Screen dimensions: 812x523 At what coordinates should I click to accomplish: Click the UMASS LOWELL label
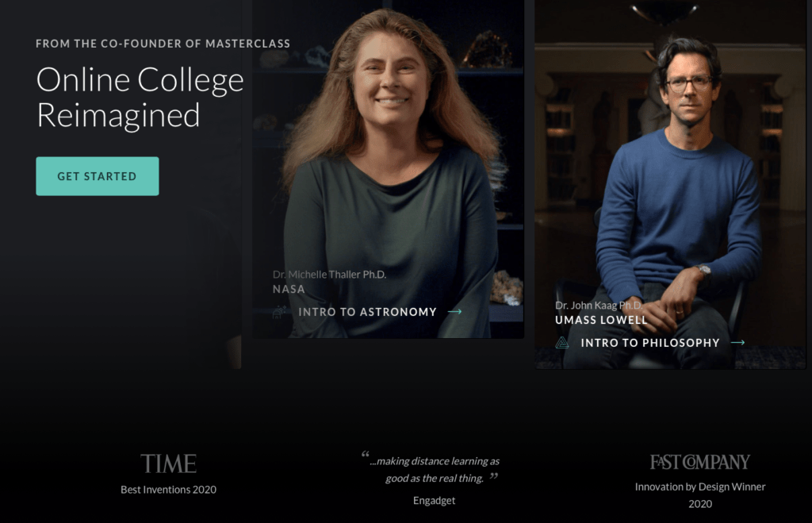pos(601,320)
